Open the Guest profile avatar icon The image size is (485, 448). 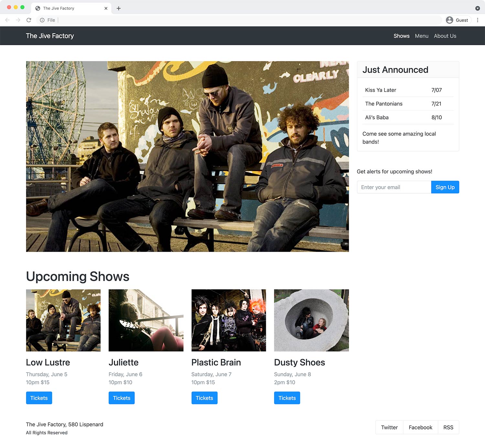coord(449,20)
